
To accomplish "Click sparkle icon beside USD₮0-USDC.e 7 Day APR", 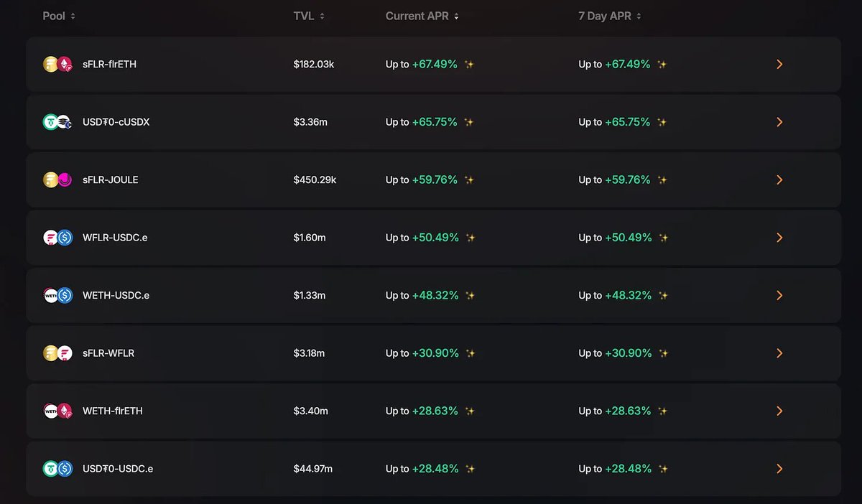I will (x=663, y=469).
